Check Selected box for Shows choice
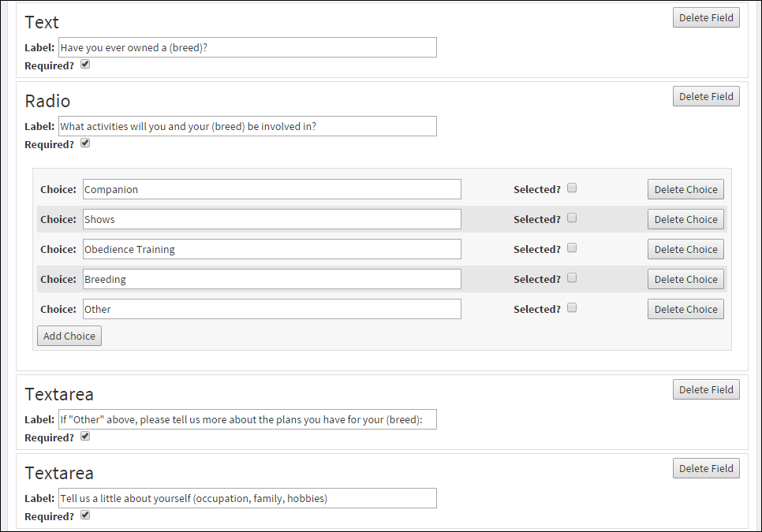This screenshot has width=762, height=532. tap(572, 218)
